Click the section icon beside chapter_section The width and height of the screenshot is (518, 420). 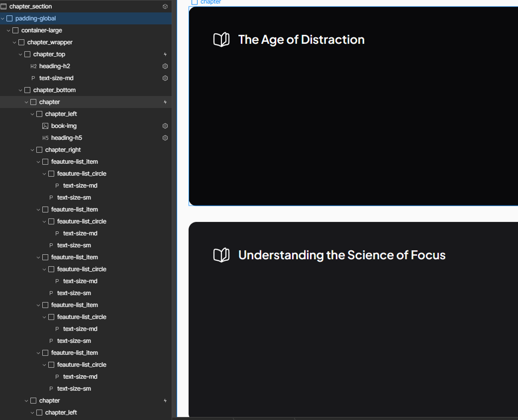[x=3, y=6]
